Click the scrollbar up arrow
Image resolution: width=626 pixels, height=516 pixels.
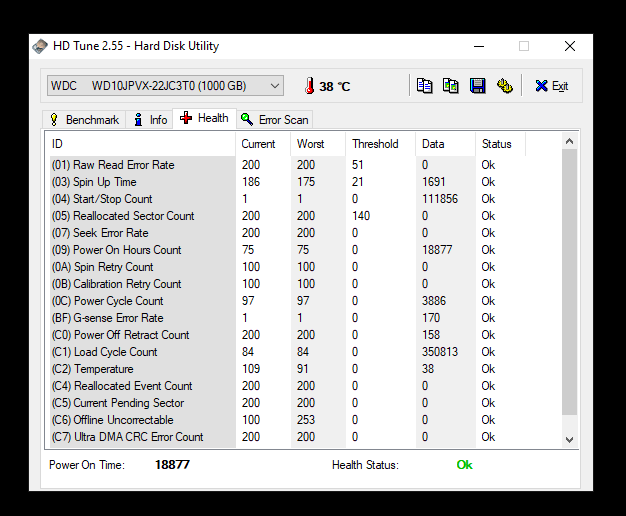(x=570, y=141)
